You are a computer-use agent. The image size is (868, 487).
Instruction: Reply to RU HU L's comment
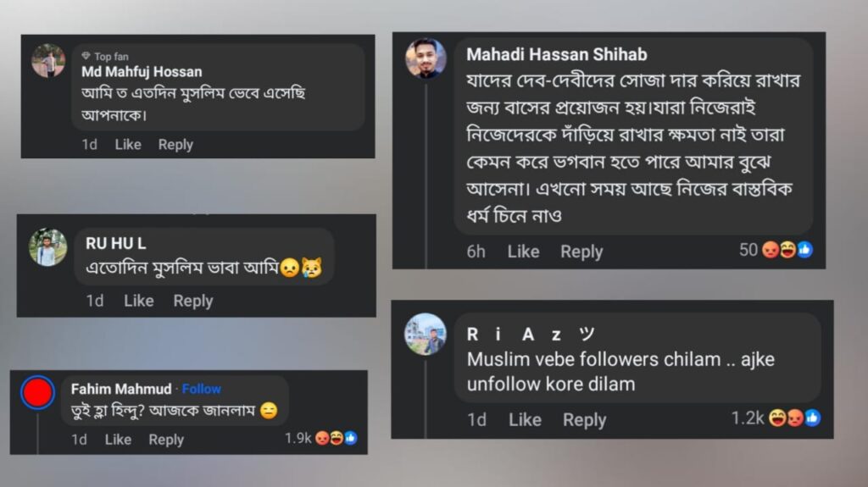(193, 300)
